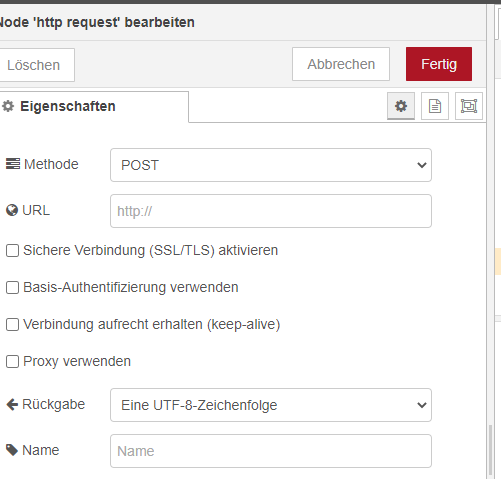Open node description document icon

(435, 106)
